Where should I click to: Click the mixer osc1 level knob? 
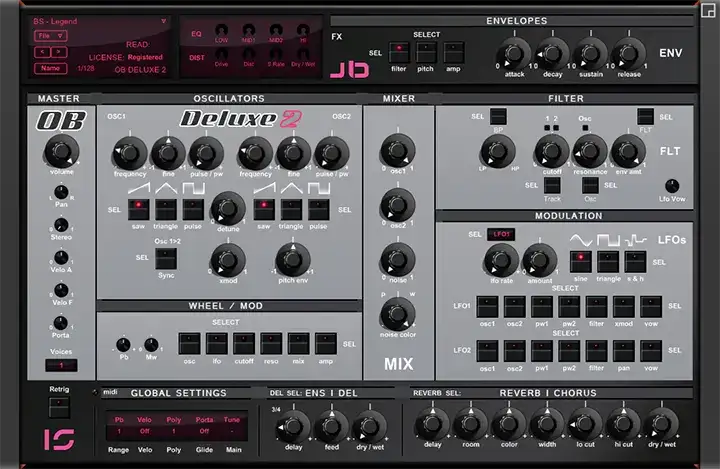click(x=398, y=150)
